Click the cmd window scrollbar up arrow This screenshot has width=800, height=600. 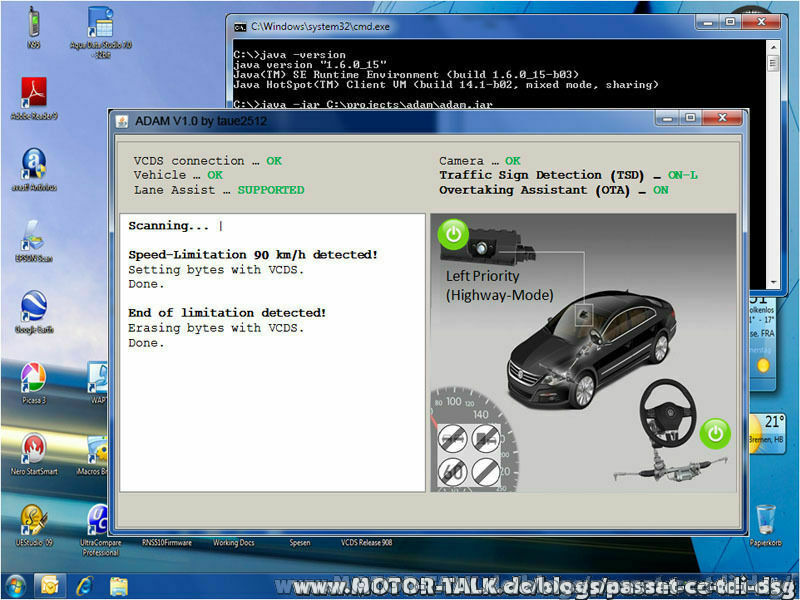coord(773,46)
